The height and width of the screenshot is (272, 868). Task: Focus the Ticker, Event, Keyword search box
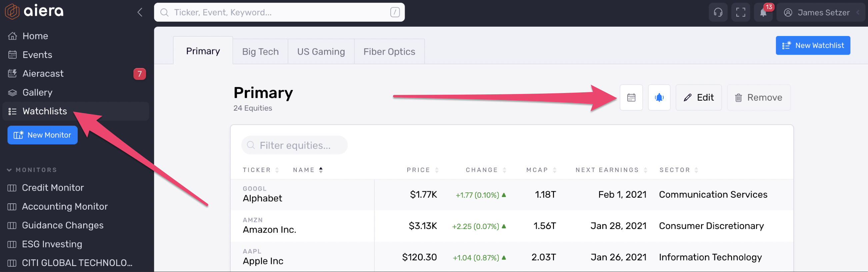279,12
